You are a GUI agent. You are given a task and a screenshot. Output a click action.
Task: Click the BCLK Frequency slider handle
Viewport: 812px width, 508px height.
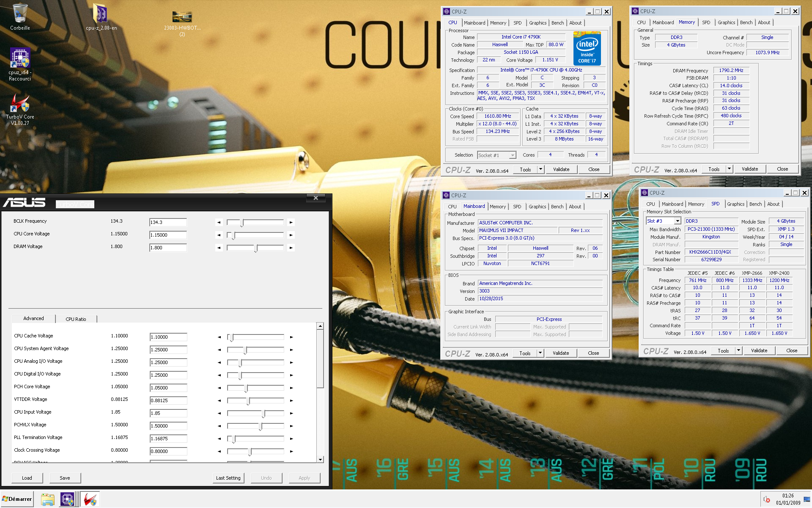pyautogui.click(x=242, y=223)
